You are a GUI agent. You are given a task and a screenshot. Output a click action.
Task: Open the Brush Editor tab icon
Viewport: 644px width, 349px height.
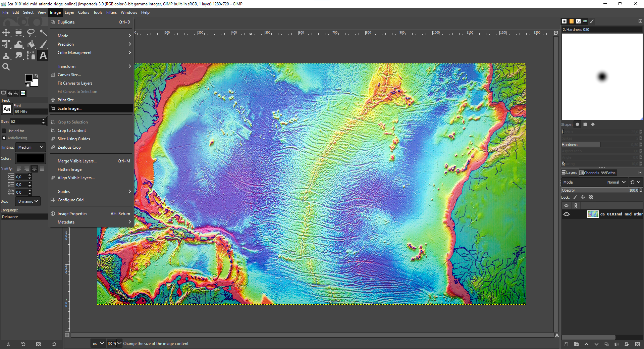tap(592, 21)
